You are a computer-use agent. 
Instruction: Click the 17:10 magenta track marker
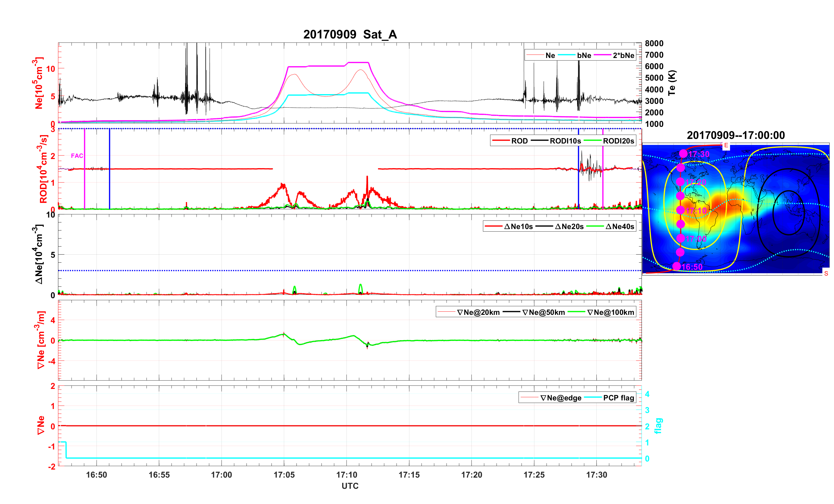pos(680,210)
